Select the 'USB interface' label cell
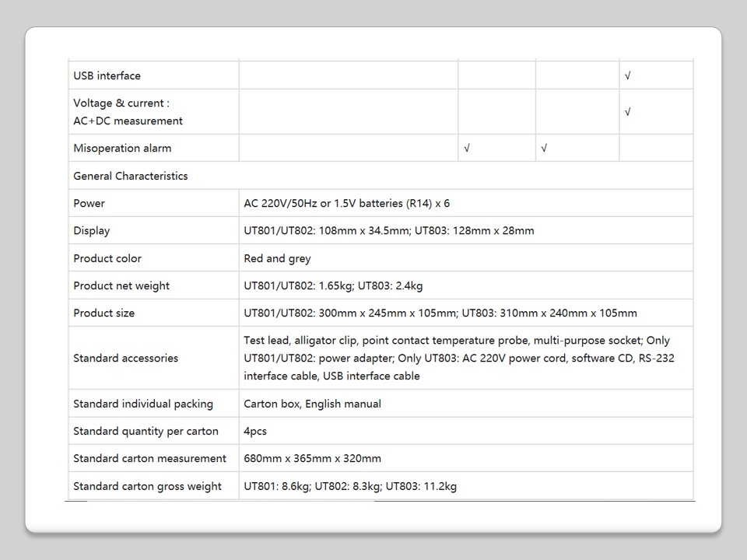 (107, 76)
